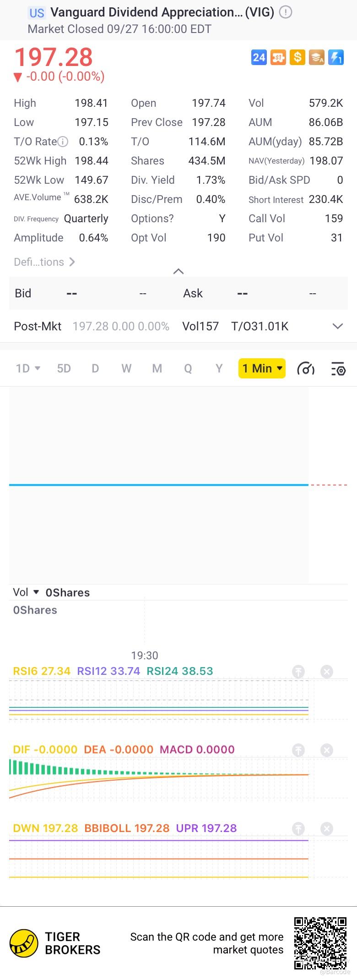The image size is (357, 980).
Task: Open the Vol indicator dropdown
Action: [26, 592]
